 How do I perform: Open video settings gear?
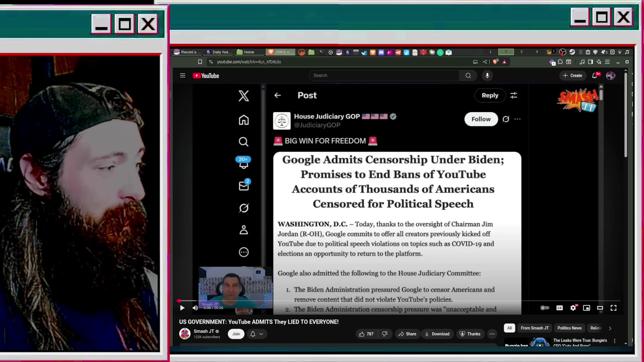click(x=573, y=308)
